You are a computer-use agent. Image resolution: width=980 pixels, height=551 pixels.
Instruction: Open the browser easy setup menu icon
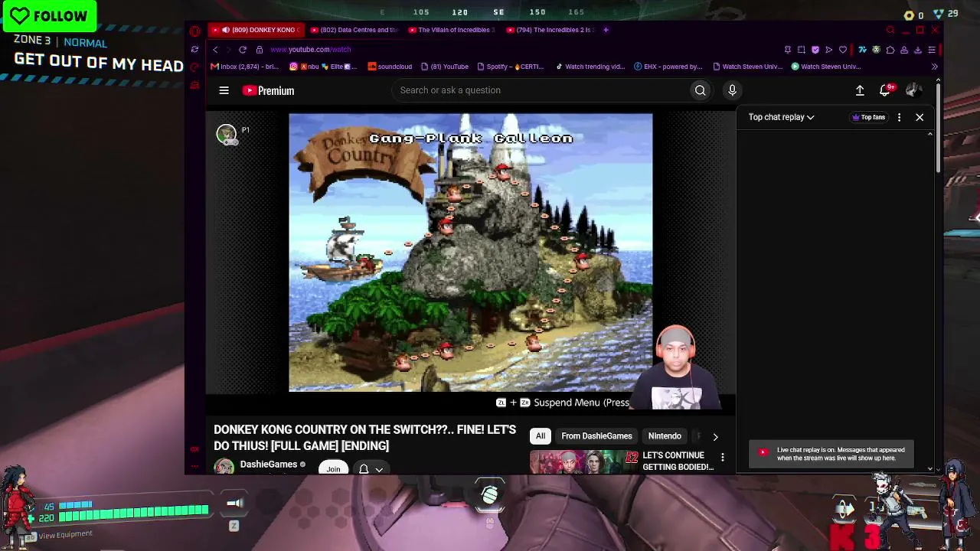pos(932,50)
